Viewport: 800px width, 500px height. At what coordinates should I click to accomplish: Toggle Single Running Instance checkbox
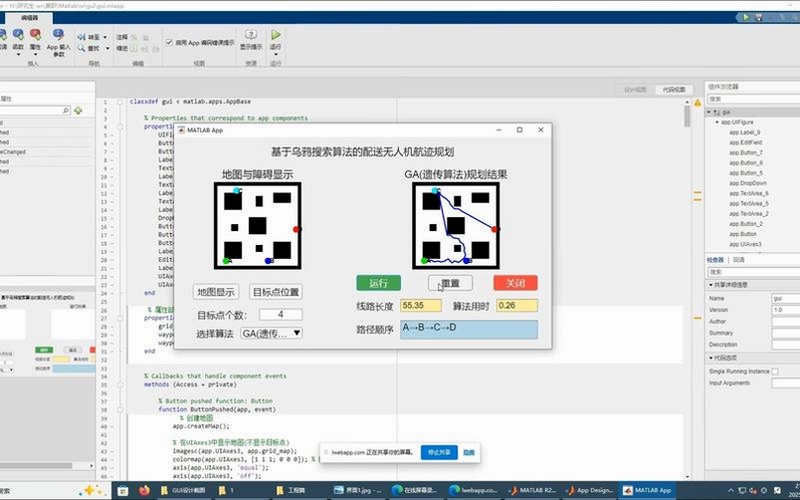click(x=775, y=371)
